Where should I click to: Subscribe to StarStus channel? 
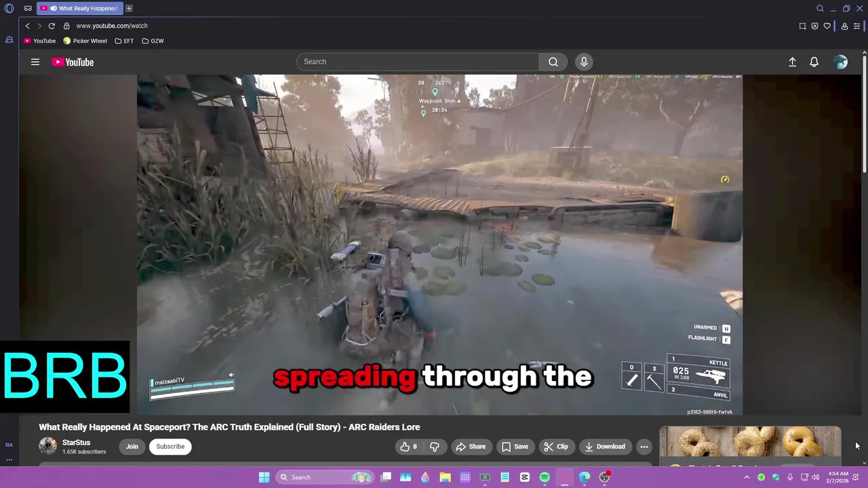click(170, 447)
